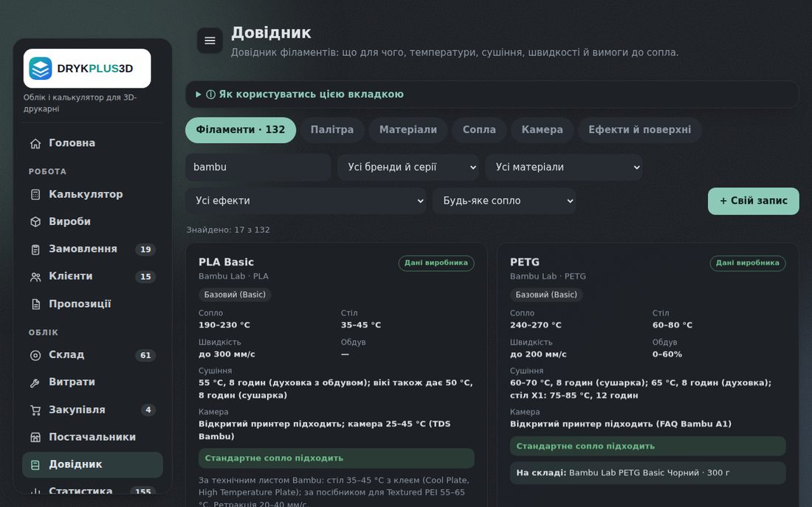Click the 61 badge next to Склад
812x507 pixels.
coord(145,355)
